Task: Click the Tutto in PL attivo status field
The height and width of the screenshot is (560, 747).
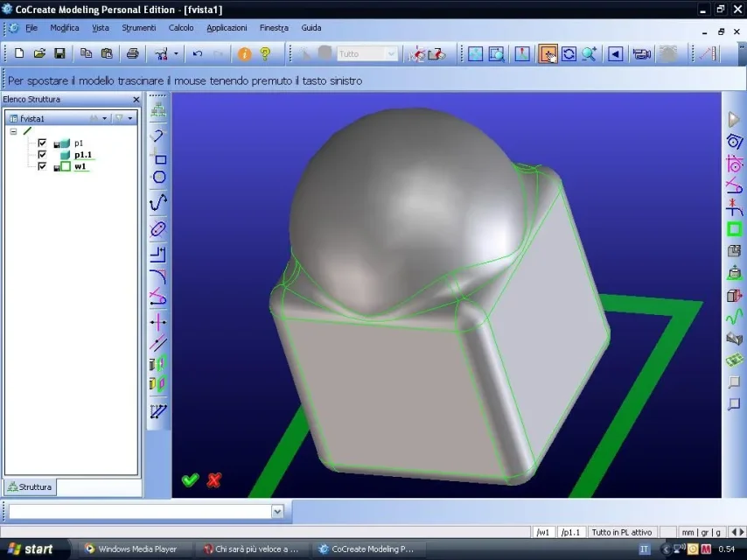Action: coord(622,532)
